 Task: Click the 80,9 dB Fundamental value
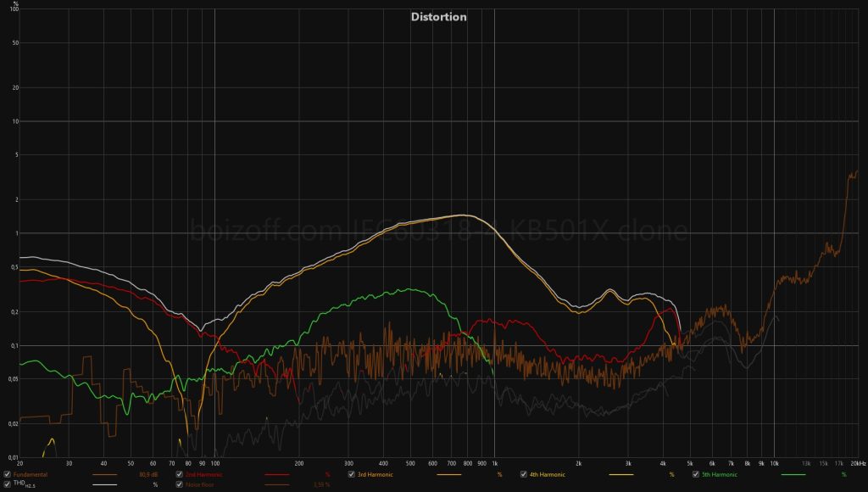coord(148,475)
